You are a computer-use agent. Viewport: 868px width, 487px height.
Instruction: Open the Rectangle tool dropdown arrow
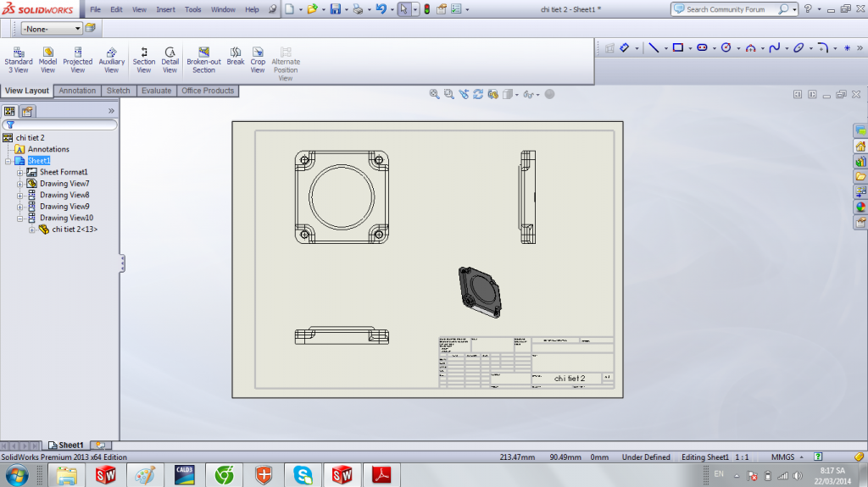(x=690, y=48)
